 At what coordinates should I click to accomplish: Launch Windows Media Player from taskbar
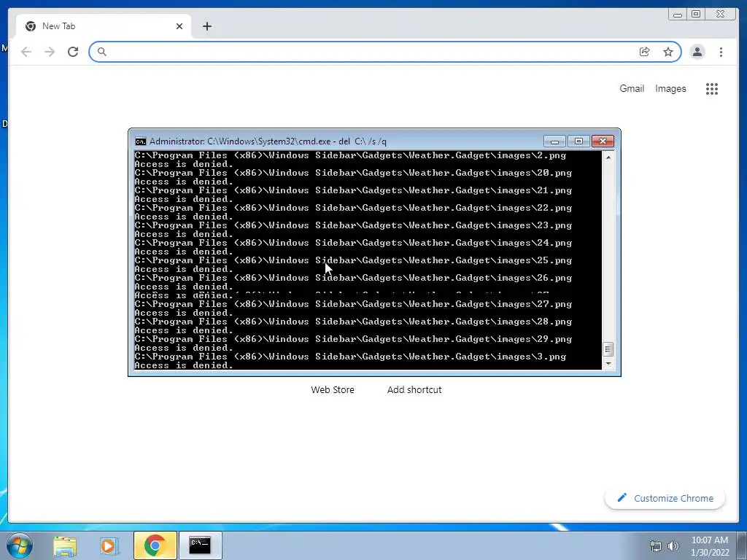tap(109, 545)
